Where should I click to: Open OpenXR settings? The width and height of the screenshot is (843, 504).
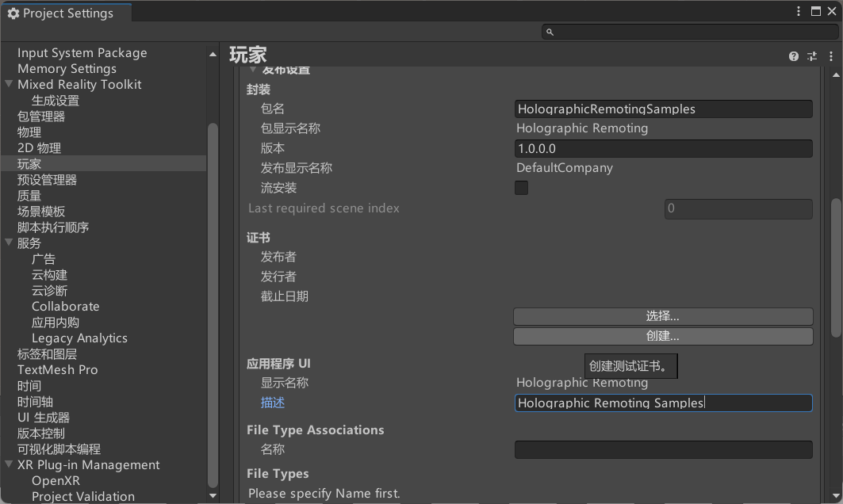tap(56, 481)
